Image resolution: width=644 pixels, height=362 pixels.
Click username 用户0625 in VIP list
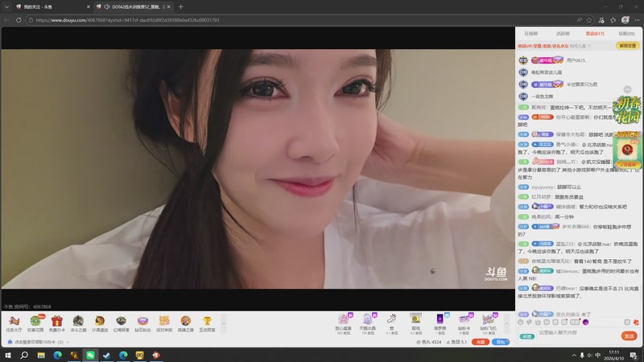(576, 60)
